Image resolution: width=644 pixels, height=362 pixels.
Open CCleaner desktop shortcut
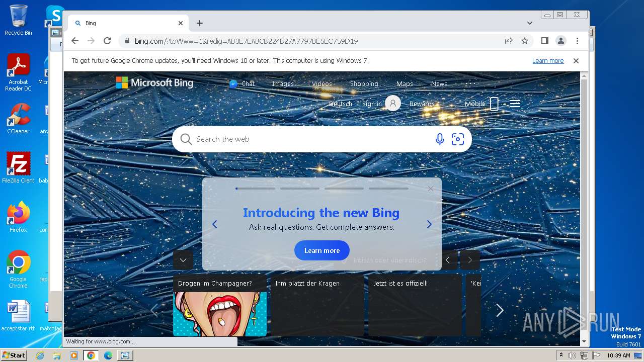(x=18, y=119)
